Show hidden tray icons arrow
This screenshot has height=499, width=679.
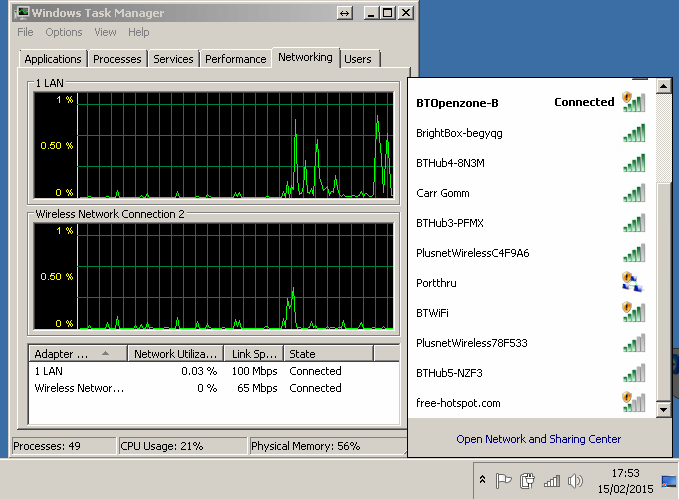pyautogui.click(x=482, y=480)
